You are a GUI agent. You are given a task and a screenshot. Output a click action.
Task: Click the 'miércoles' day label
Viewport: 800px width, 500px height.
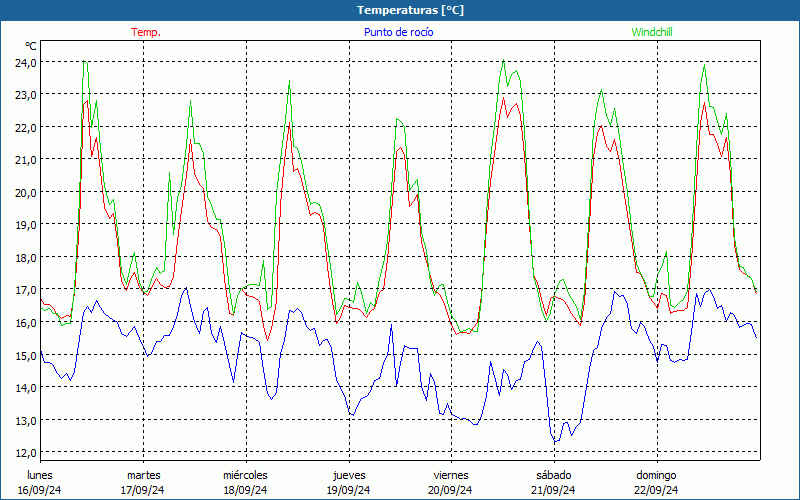[x=245, y=475]
